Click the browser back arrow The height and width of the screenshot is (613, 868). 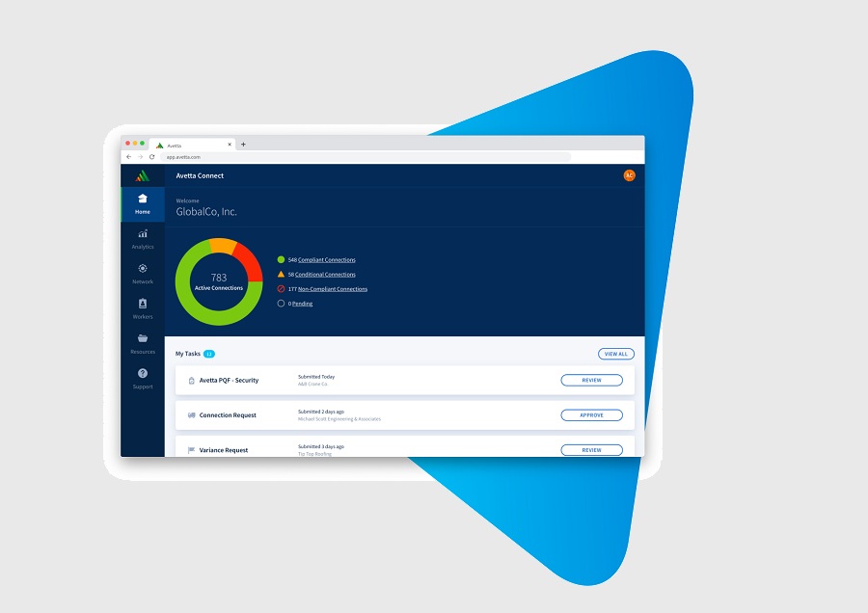[129, 157]
